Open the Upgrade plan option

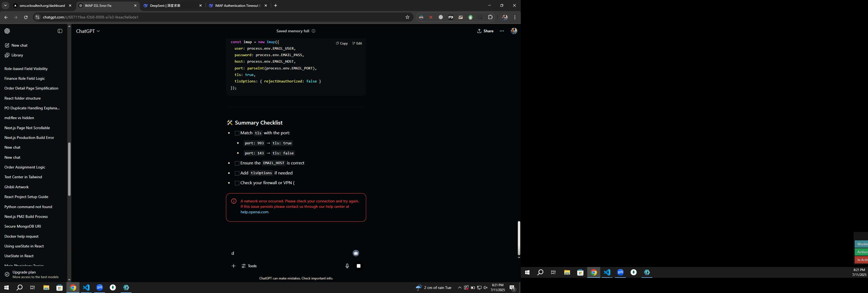tap(34, 275)
